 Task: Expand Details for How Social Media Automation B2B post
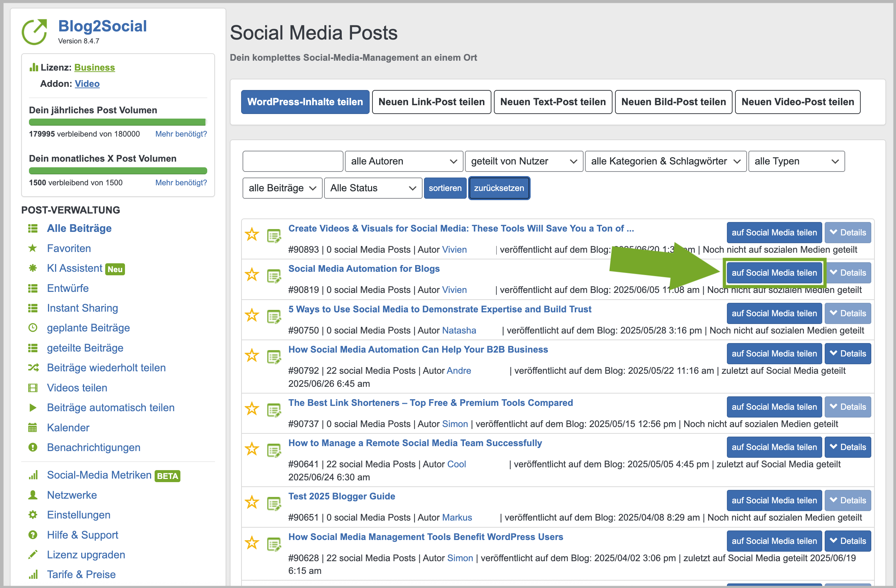[847, 354]
